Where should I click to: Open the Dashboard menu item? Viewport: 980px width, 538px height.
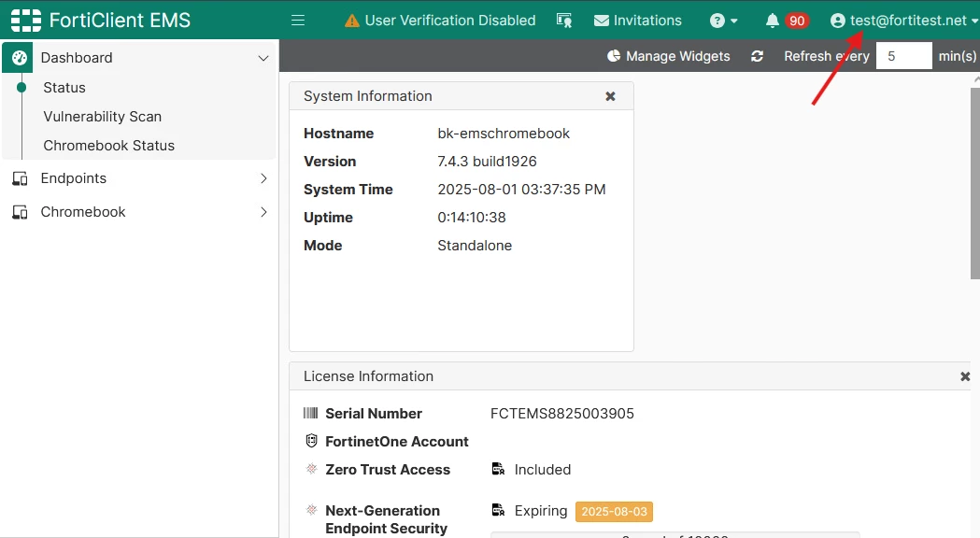tap(139, 58)
